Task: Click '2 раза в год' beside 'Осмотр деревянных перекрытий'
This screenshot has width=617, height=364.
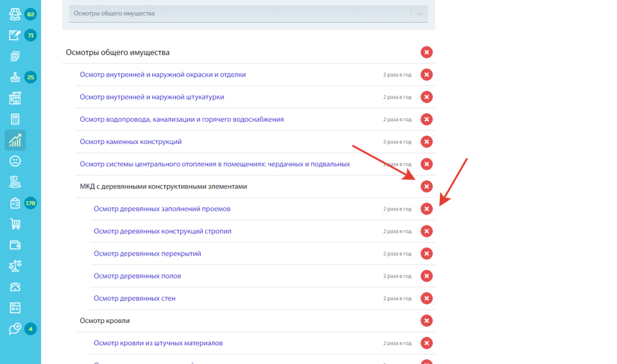Action: [x=398, y=254]
